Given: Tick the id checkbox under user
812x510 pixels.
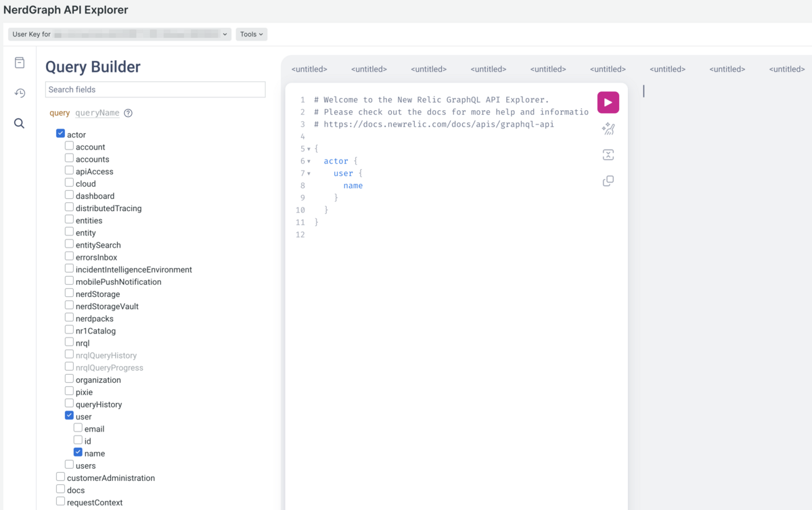Looking at the screenshot, I should click(78, 440).
